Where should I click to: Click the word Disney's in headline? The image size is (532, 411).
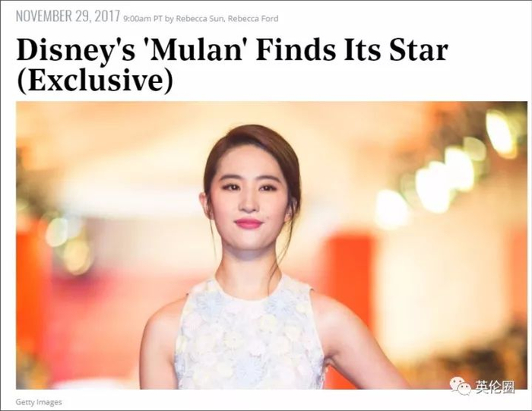click(76, 52)
